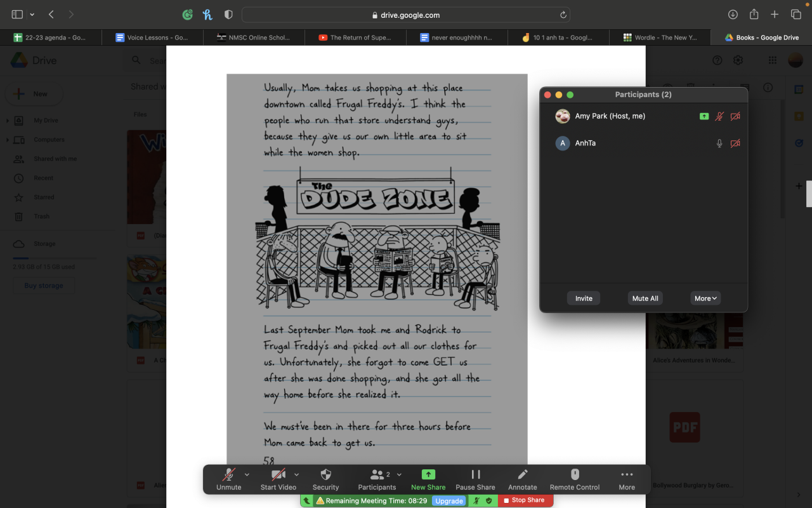Open More options in Zoom toolbar
Viewport: 812px width, 508px height.
point(627,479)
